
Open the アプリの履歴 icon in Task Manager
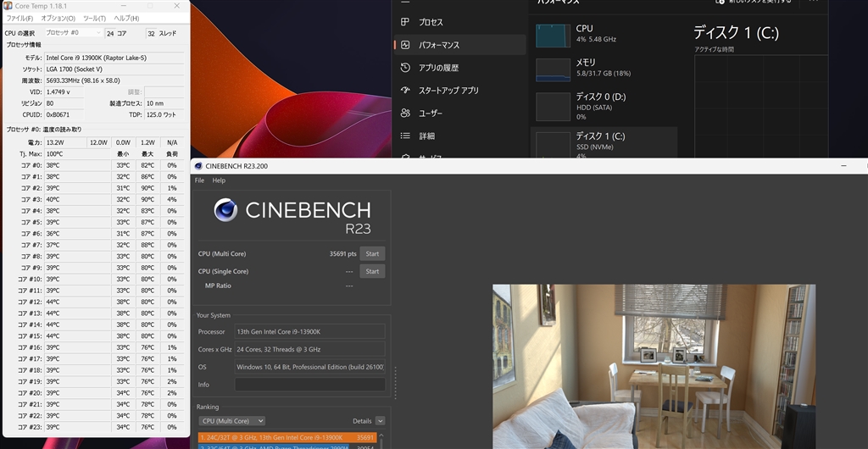point(405,68)
